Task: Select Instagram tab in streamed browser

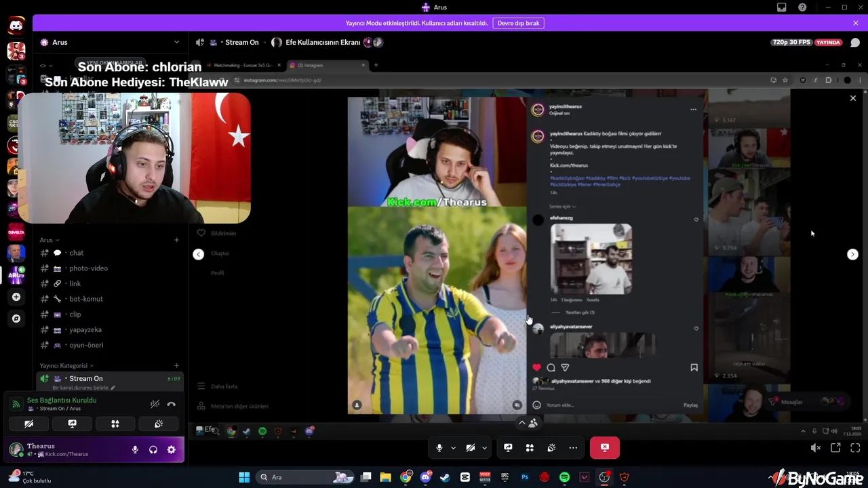Action: (x=326, y=65)
